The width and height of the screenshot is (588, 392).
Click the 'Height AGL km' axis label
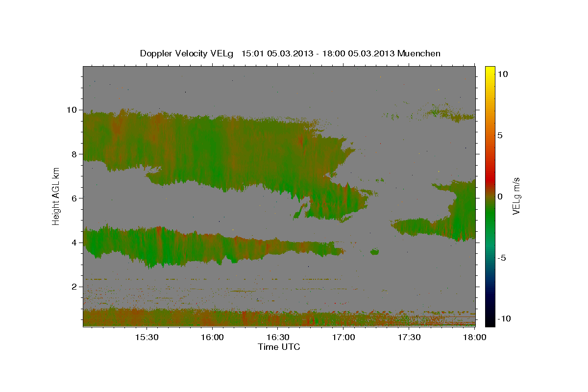pos(56,196)
